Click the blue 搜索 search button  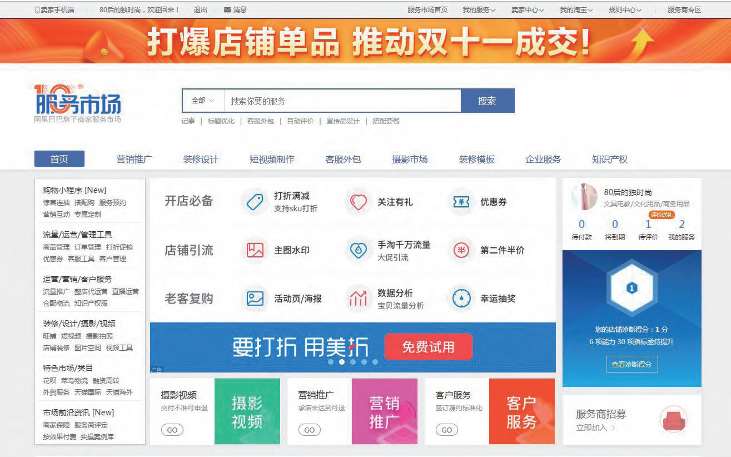488,100
